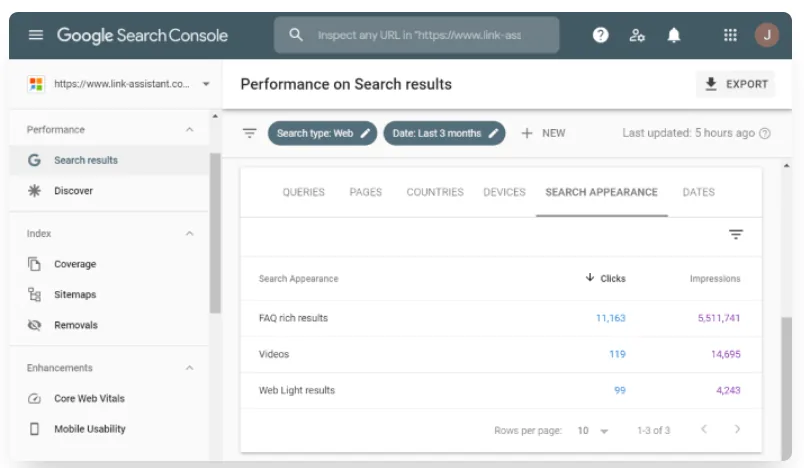
Task: Switch to the PAGES tab
Action: point(366,192)
